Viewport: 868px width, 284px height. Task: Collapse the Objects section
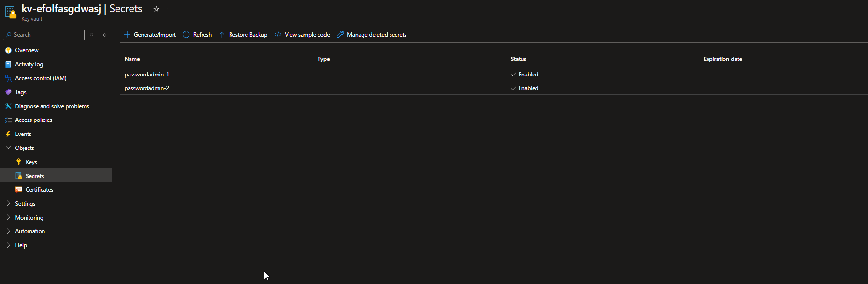(8, 148)
